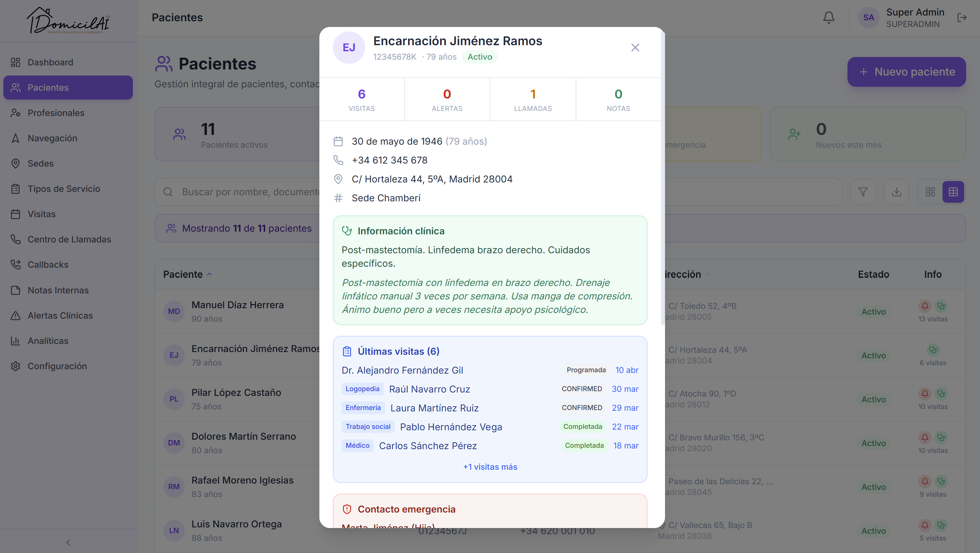This screenshot has height=553, width=980.
Task: Click the alert bell icon in Rafael Moreno row
Action: [925, 482]
